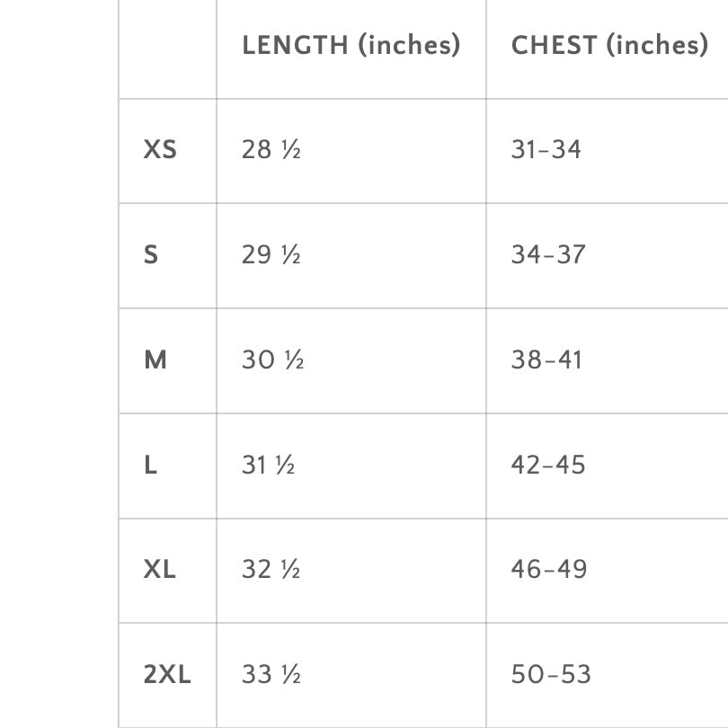Click the CHEST (inches) column header

[609, 45]
